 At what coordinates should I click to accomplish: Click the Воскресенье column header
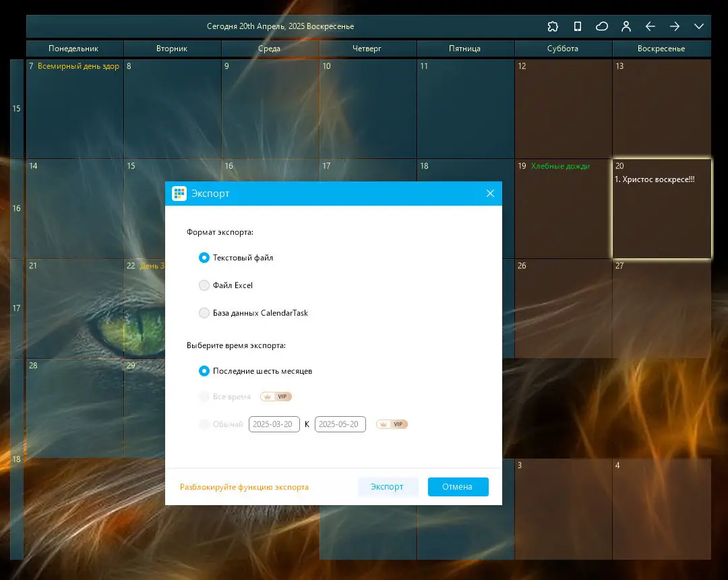tap(661, 49)
